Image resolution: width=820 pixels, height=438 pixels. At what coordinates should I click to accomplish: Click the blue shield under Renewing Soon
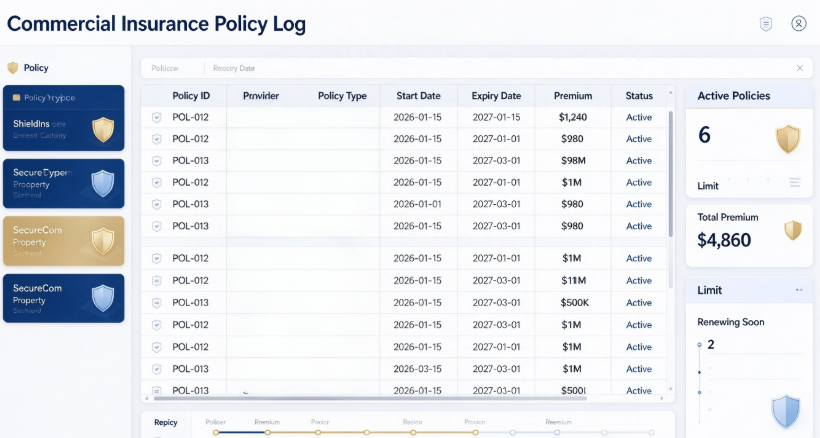tap(786, 411)
